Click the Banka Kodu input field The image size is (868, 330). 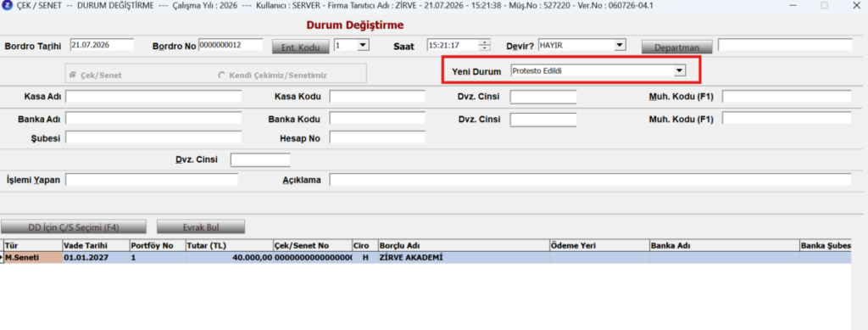[x=377, y=119]
